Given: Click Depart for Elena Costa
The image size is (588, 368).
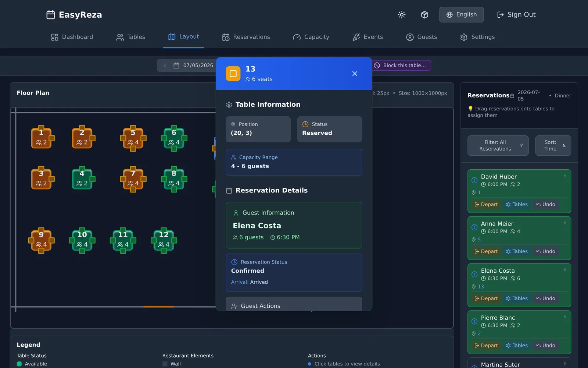Looking at the screenshot, I should [486, 299].
